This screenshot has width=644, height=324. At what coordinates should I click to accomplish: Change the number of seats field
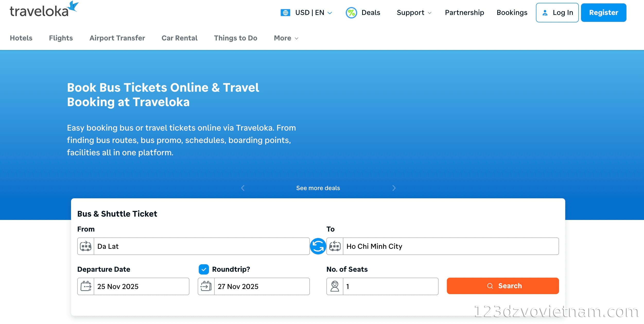(382, 286)
